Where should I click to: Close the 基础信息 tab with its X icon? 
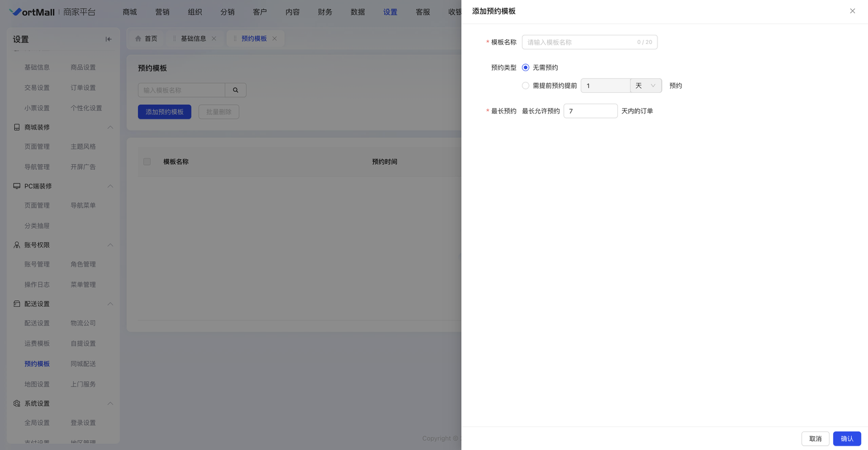pyautogui.click(x=214, y=39)
